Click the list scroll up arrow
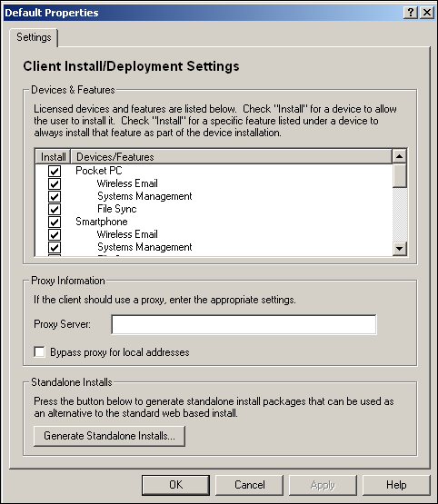This screenshot has height=504, width=438. (400, 156)
